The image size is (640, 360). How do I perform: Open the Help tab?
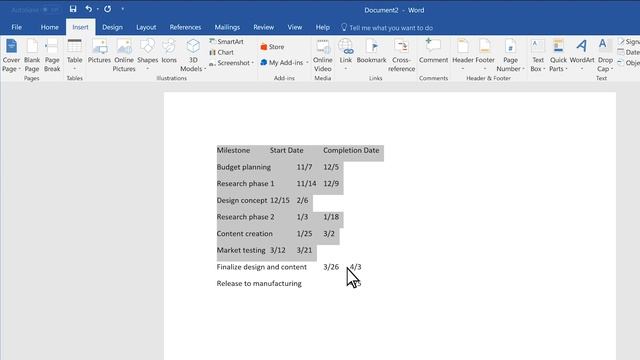point(322,27)
